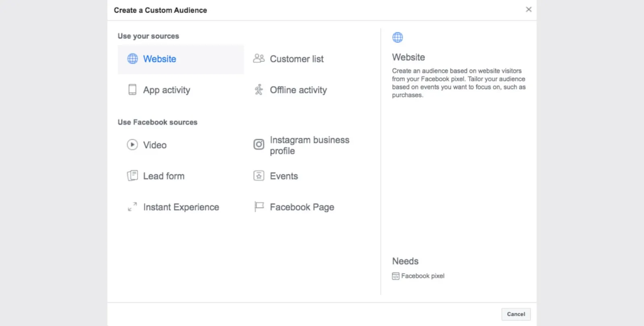Choose the Customer list source
The height and width of the screenshot is (326, 644).
coord(297,59)
